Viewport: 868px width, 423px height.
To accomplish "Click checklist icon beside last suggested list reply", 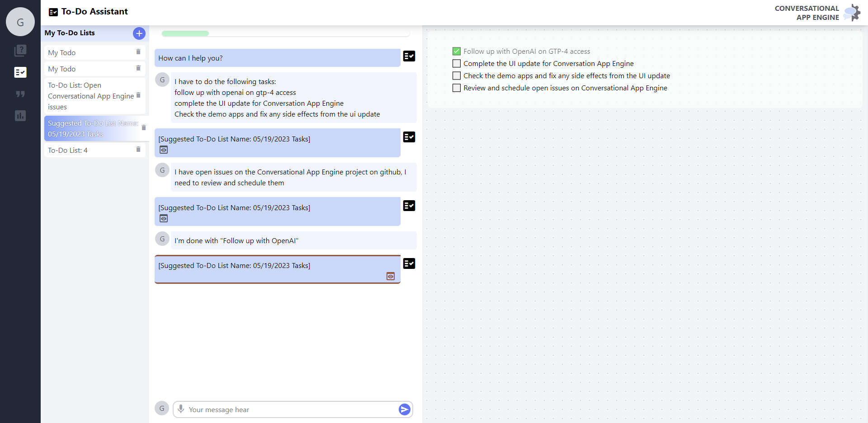I will click(x=409, y=263).
